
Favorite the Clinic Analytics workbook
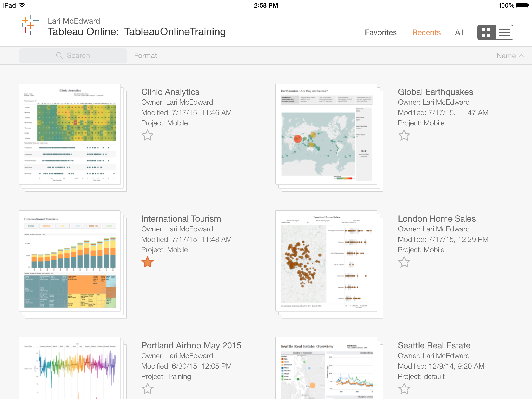point(147,135)
